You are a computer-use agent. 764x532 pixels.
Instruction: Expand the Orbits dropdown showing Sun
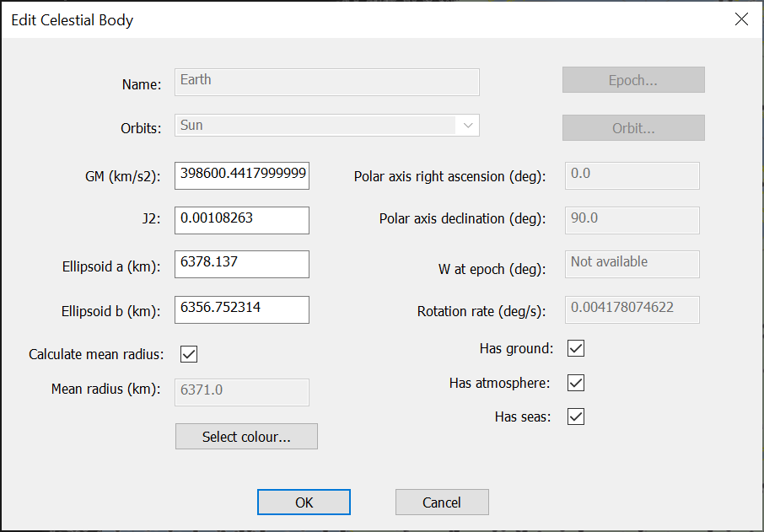[467, 126]
